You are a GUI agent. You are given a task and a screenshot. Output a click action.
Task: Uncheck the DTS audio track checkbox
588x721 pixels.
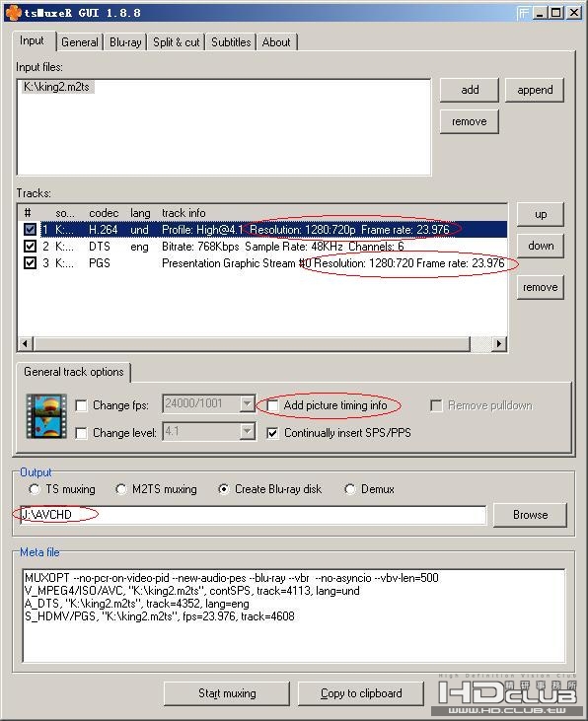[x=30, y=246]
